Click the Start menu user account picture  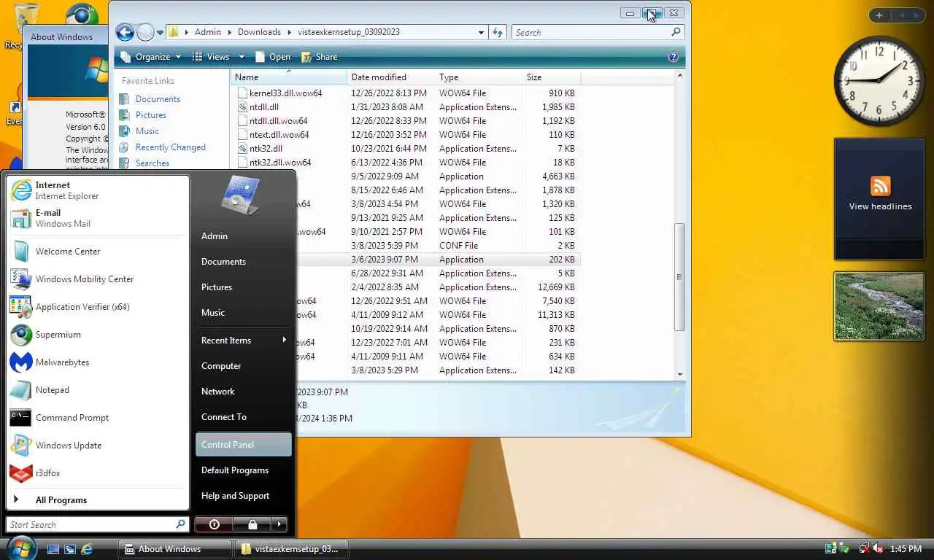[242, 196]
